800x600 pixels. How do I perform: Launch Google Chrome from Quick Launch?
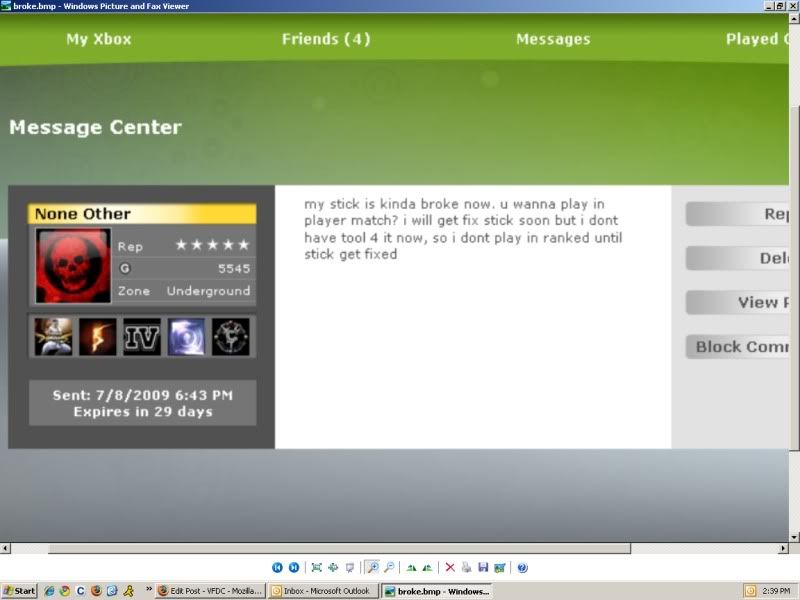click(x=65, y=591)
